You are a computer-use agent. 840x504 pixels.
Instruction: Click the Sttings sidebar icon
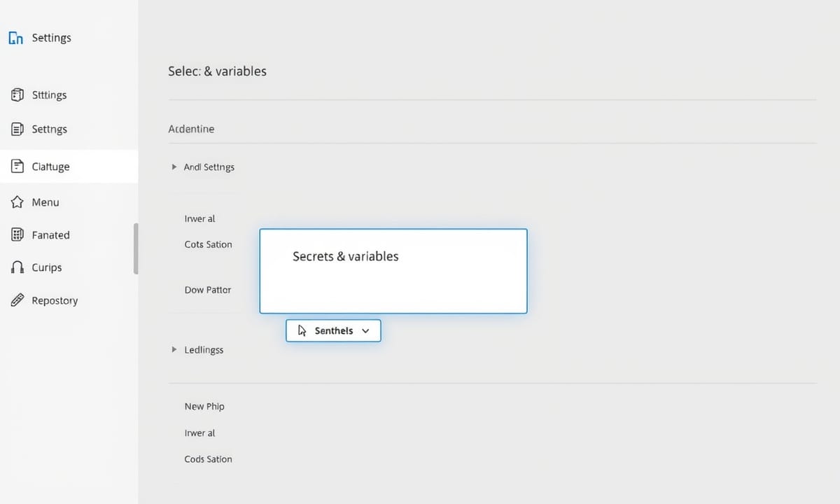click(17, 95)
